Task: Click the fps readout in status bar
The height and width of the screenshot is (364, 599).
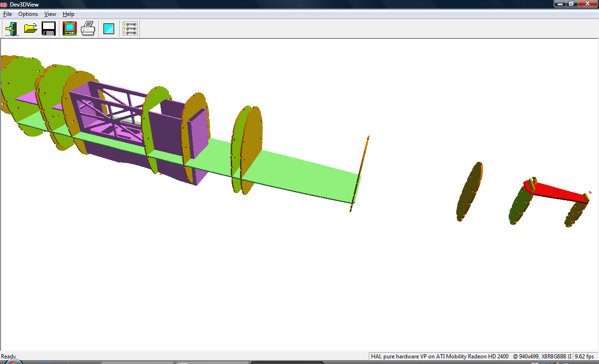Action: [584, 357]
